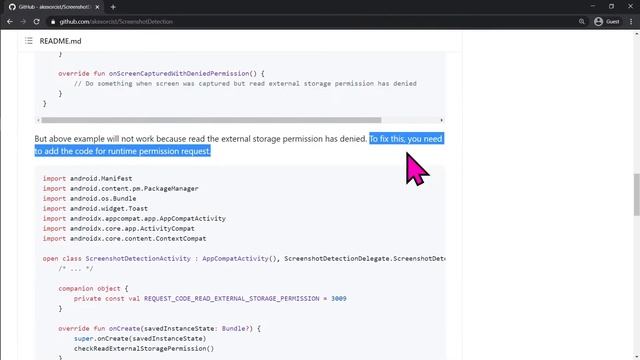This screenshot has height=360, width=640.
Task: Click 'override fun onCreate' line
Action: pos(159,329)
